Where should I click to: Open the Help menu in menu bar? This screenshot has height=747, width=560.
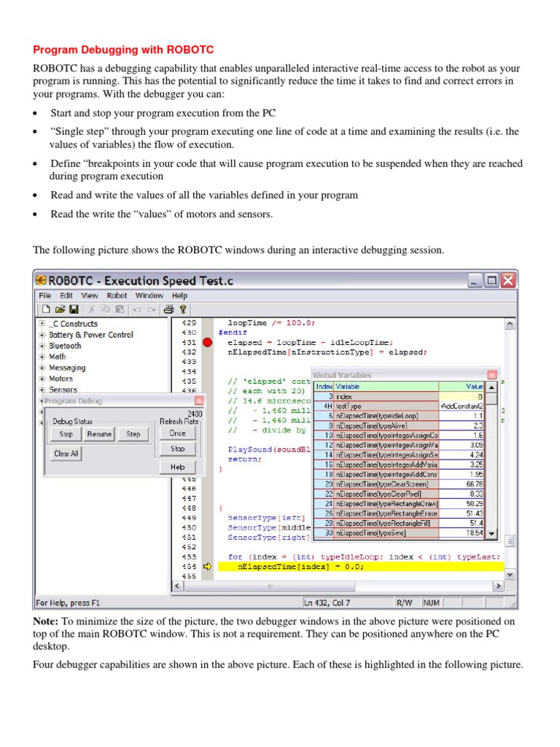pyautogui.click(x=179, y=295)
